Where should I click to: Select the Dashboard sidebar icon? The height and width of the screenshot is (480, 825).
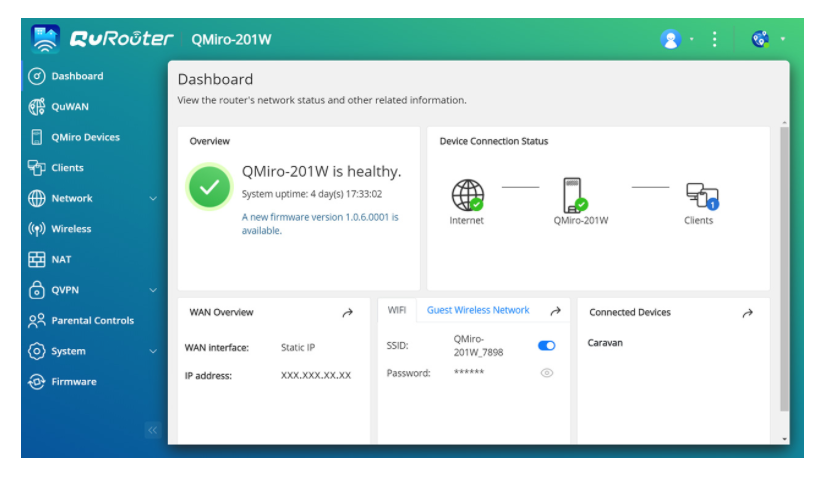tap(36, 76)
